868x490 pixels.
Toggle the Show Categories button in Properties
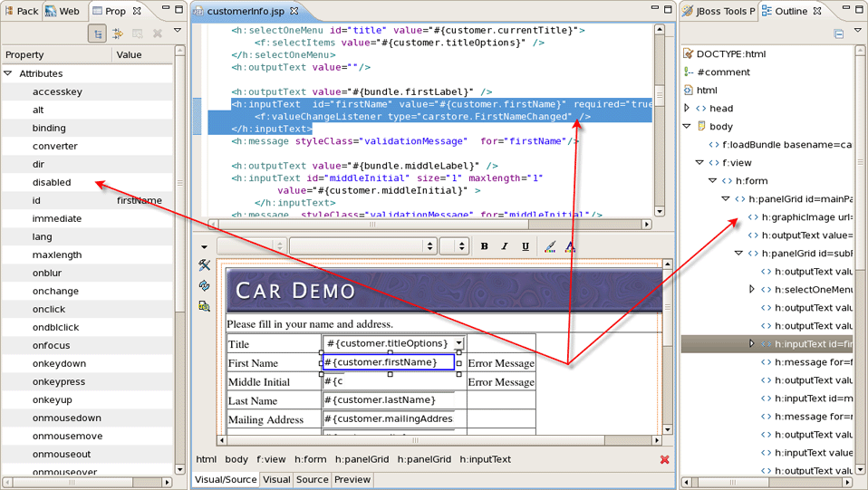coord(97,34)
